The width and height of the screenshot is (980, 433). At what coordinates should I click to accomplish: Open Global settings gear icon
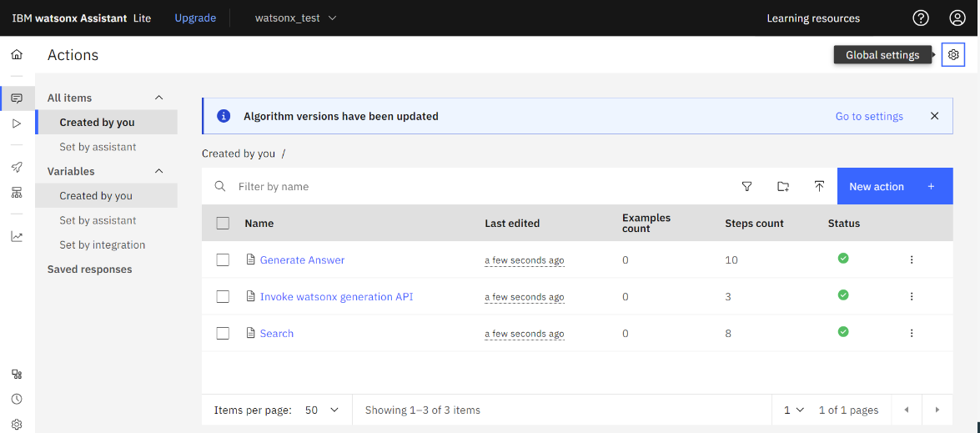[953, 55]
